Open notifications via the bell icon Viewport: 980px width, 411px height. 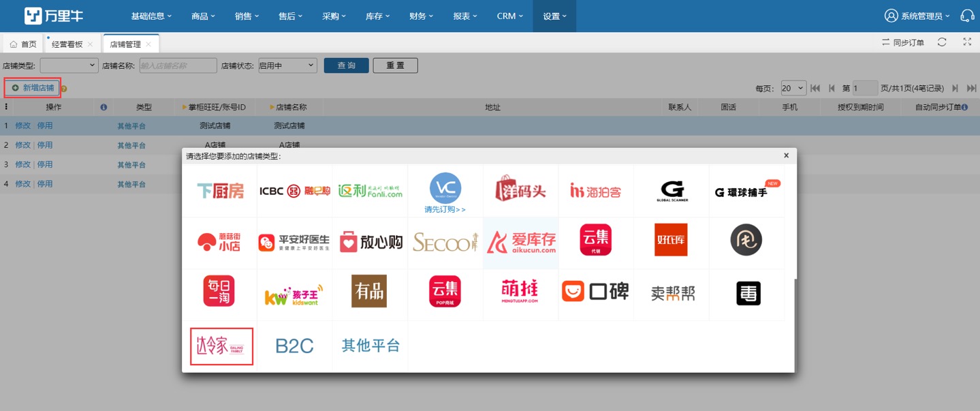968,15
